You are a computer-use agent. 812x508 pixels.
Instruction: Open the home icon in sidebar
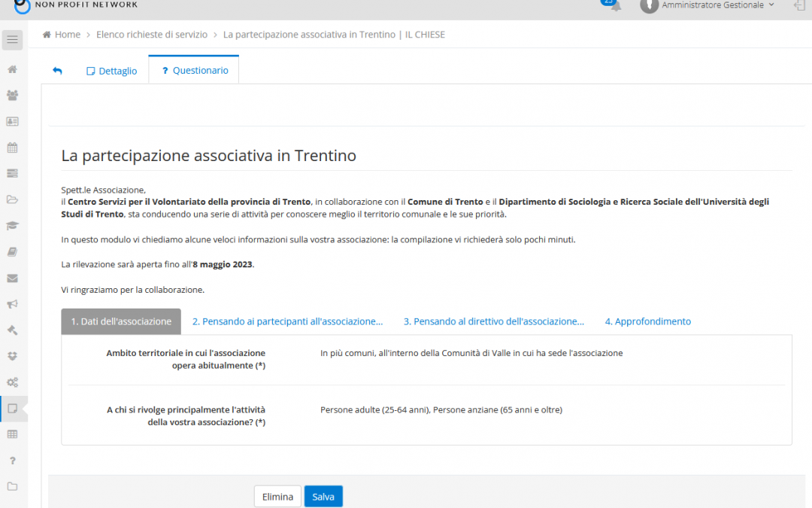[x=13, y=69]
